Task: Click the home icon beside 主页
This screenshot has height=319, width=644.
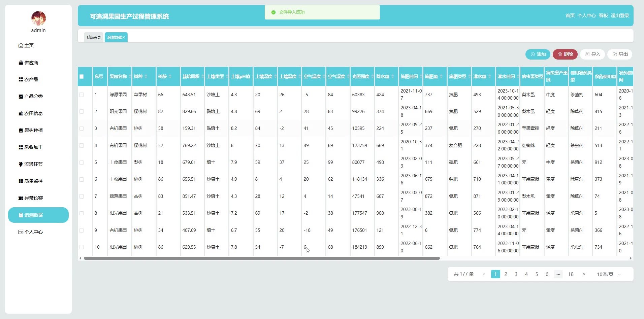Action: click(21, 45)
